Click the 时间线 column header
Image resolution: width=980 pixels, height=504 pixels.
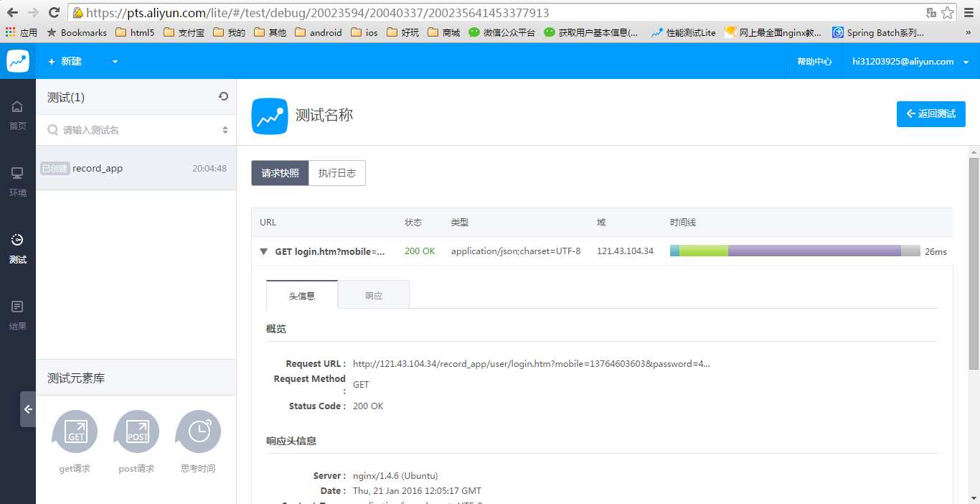(x=683, y=223)
